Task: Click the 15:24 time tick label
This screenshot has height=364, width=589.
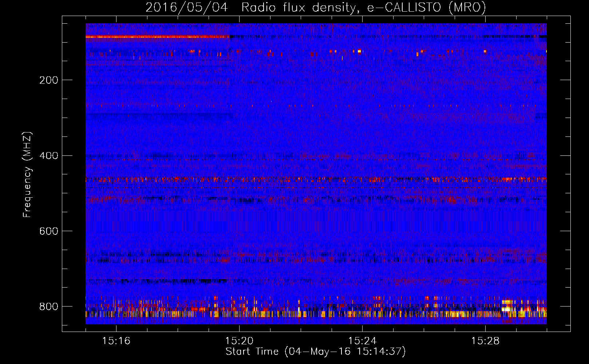Action: click(362, 341)
